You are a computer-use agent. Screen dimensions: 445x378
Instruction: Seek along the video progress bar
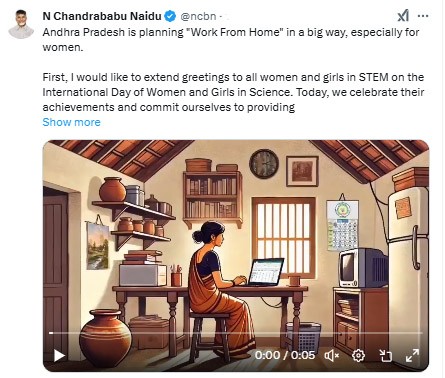[236, 333]
